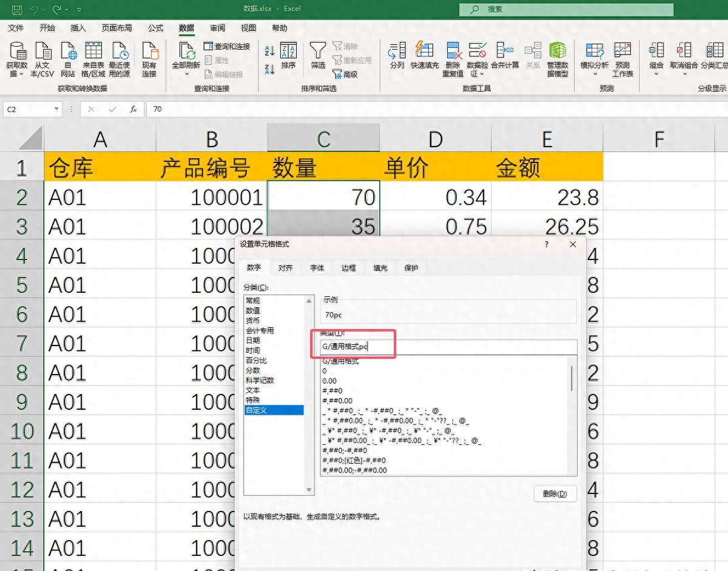The image size is (728, 571).
Task: Expand the 获取数据 dropdown arrow
Action: click(x=22, y=74)
